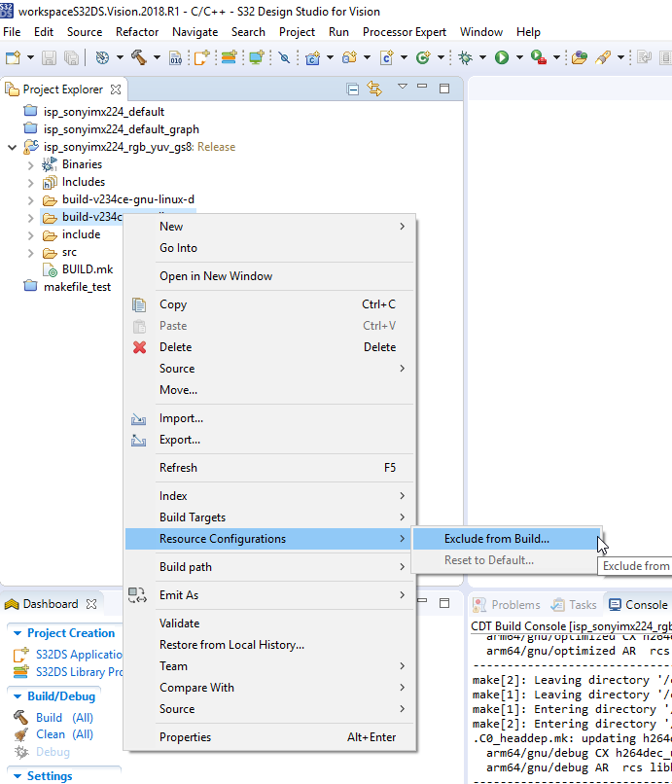672x784 pixels.
Task: Click the S32DS Application Project link
Action: coord(79,655)
